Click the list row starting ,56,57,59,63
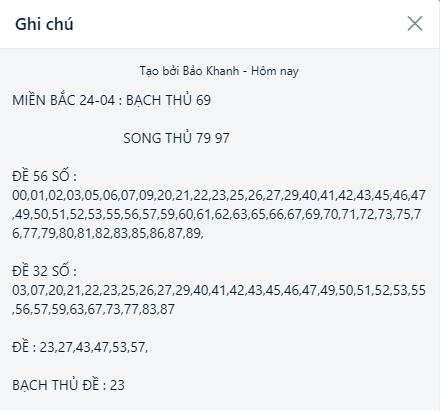 click(x=93, y=309)
